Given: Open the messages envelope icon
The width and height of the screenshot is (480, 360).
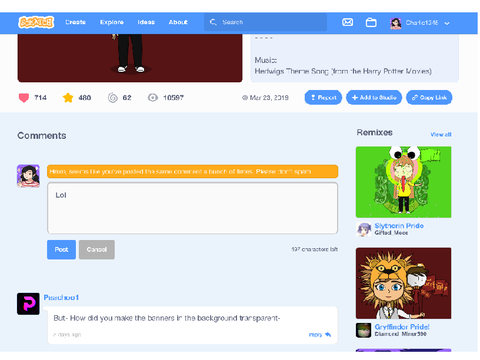Looking at the screenshot, I should point(347,22).
